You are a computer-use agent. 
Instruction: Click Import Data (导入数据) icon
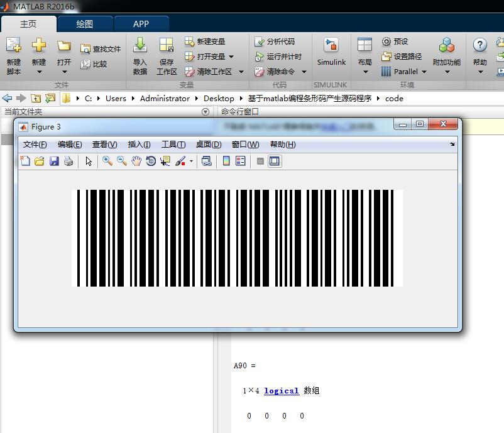pyautogui.click(x=140, y=45)
